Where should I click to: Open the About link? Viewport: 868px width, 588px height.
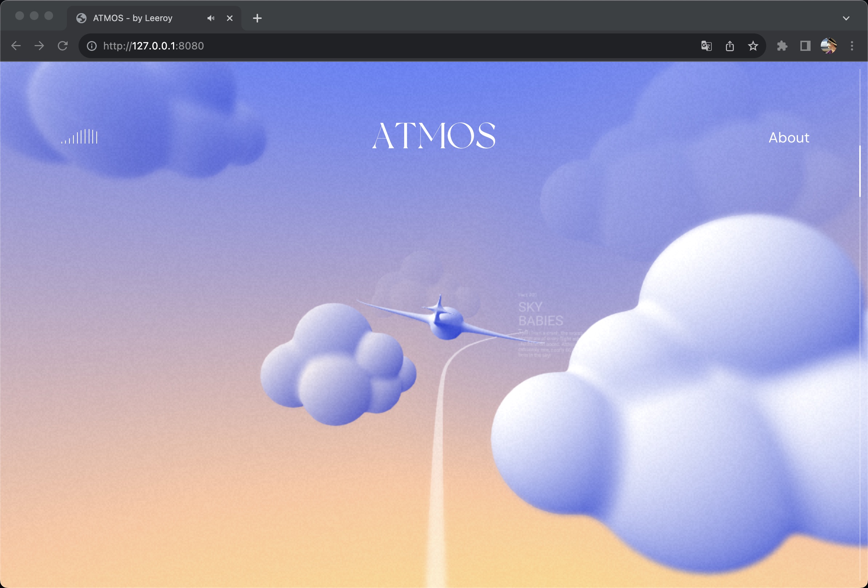[788, 138]
